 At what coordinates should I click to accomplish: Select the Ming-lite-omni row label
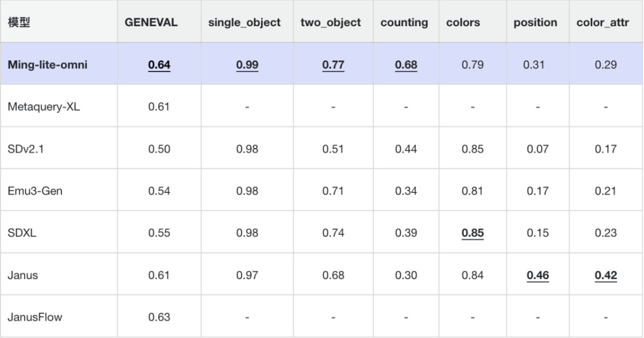coord(48,64)
